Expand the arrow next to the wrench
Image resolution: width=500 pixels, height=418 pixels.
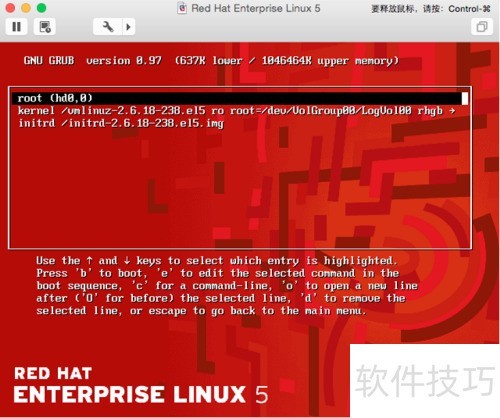click(129, 27)
